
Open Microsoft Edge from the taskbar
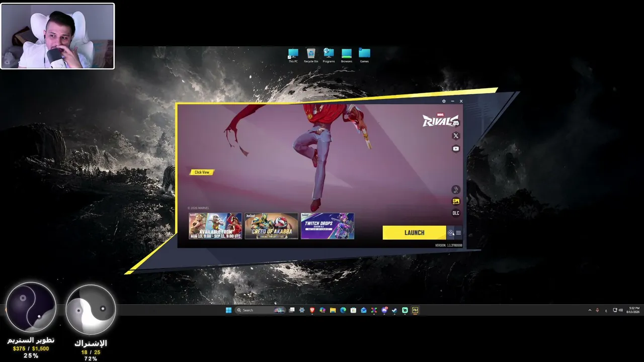pyautogui.click(x=343, y=310)
